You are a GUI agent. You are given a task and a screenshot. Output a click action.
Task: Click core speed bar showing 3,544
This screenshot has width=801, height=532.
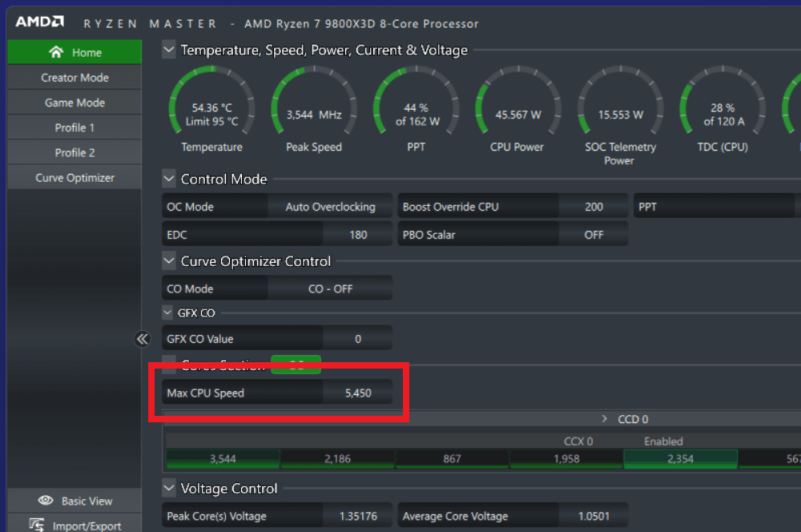point(223,459)
